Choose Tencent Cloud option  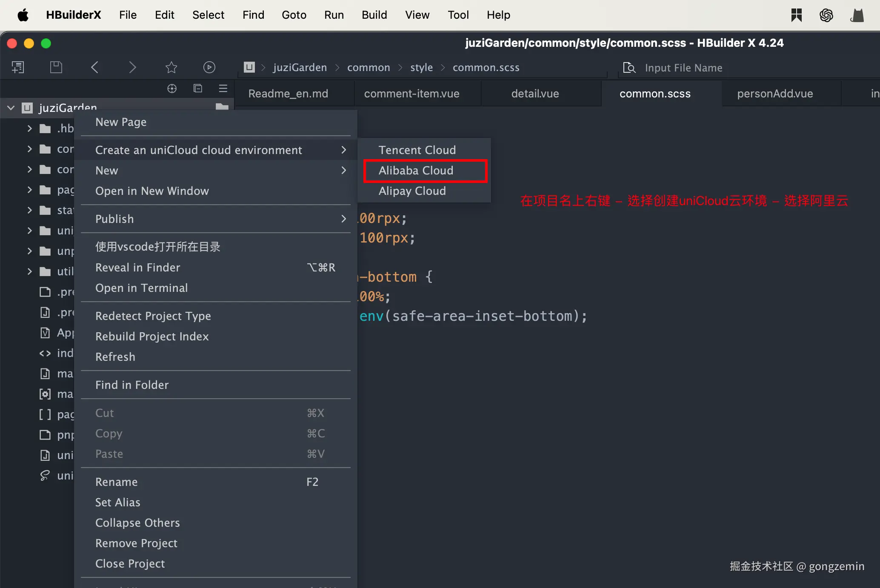(x=417, y=150)
